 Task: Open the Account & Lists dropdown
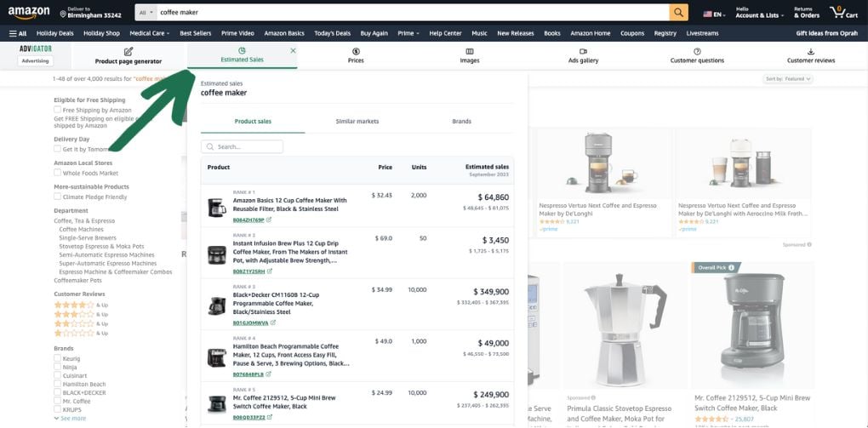[x=759, y=13]
